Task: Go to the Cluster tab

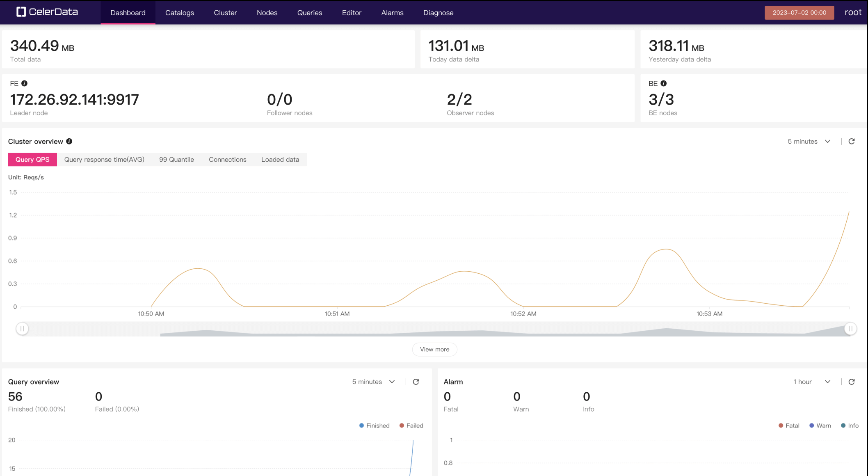Action: pyautogui.click(x=225, y=12)
